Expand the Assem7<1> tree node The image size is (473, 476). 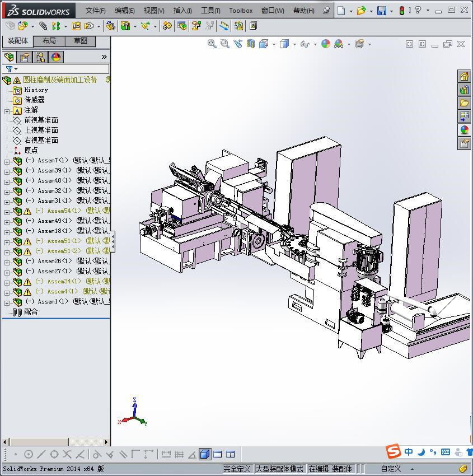7,161
